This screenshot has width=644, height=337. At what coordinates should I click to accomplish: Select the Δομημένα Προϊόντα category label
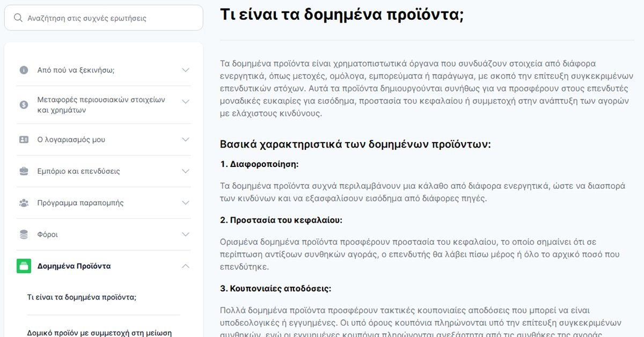pyautogui.click(x=74, y=266)
